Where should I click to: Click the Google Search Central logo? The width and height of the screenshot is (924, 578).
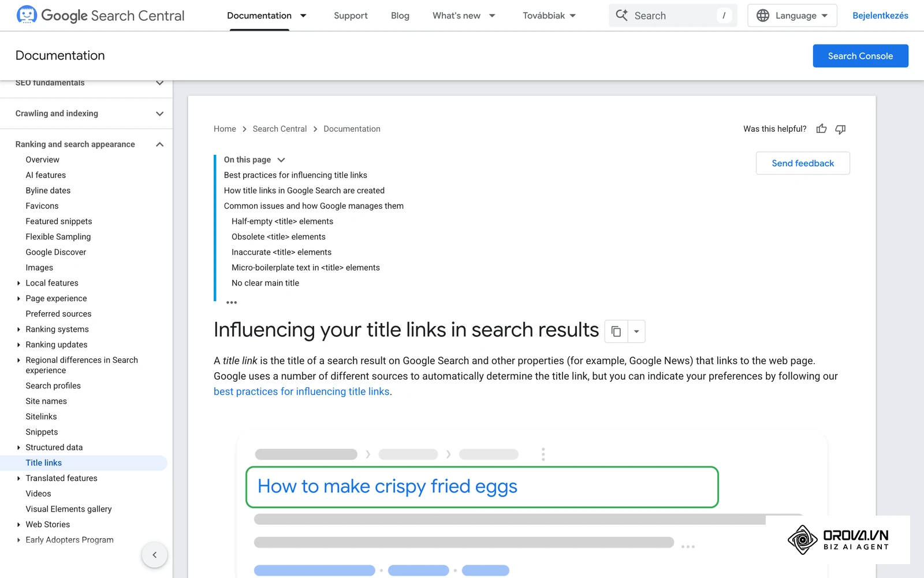100,16
